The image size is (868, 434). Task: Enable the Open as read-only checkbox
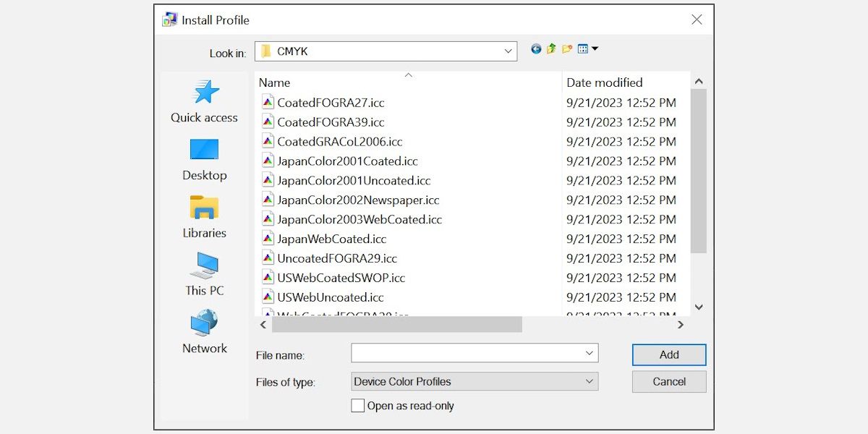coord(357,406)
